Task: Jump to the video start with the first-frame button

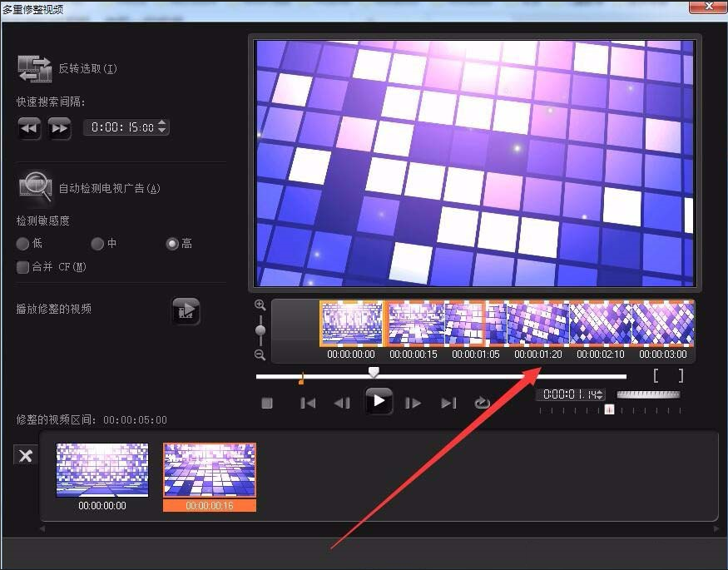Action: [308, 403]
